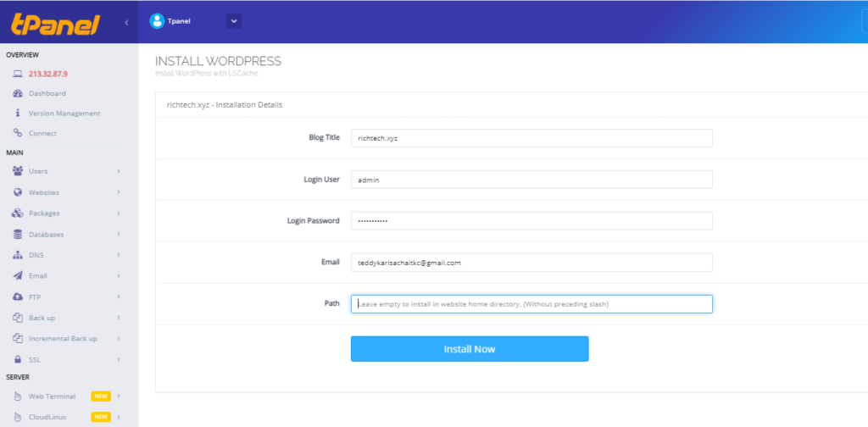Expand the Users submenu chevron
The height and width of the screenshot is (427, 868).
coord(119,171)
